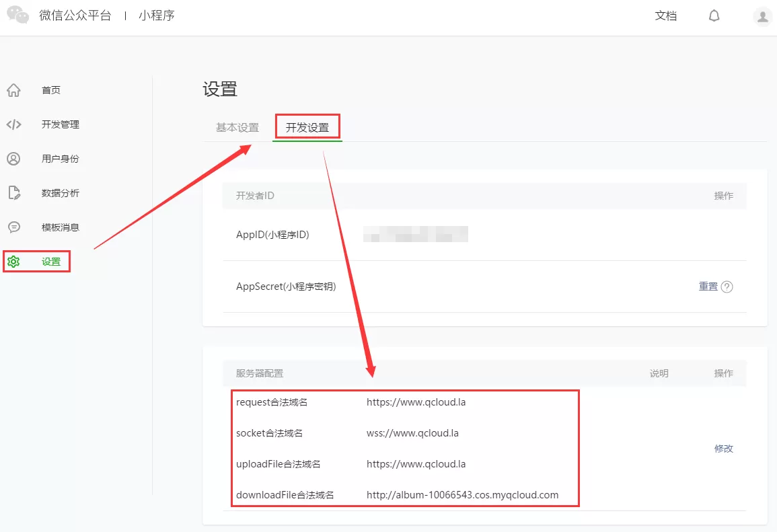Click the blurred AppID value
This screenshot has height=532, width=777.
click(415, 234)
